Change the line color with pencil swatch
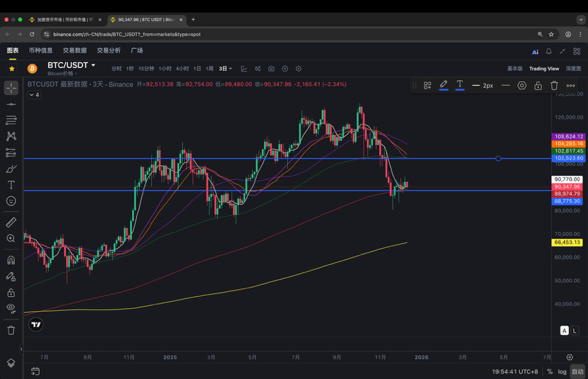 pos(443,86)
